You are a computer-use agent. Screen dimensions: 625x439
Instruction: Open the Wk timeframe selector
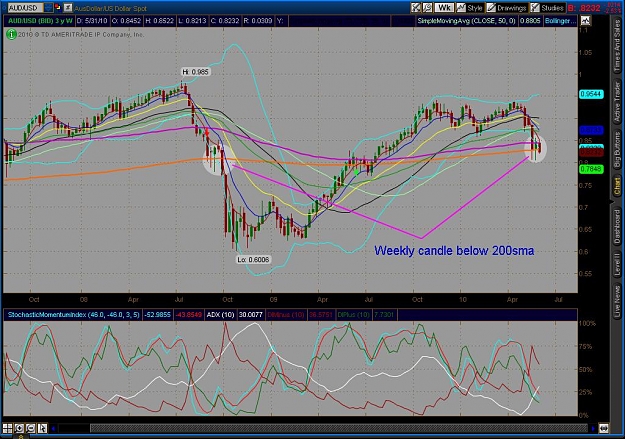pyautogui.click(x=444, y=7)
